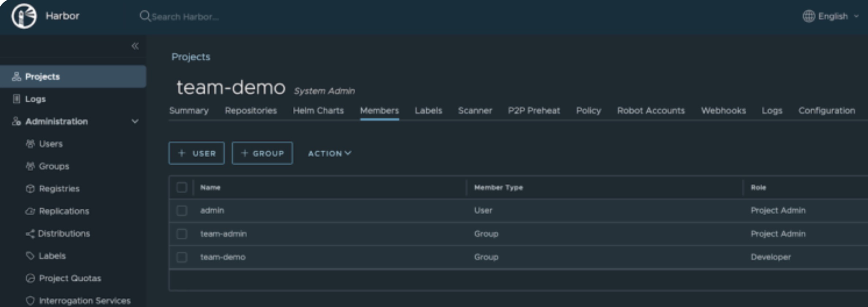Click the Projects breadcrumb link
Viewport: 868px width, 307px height.
[191, 57]
